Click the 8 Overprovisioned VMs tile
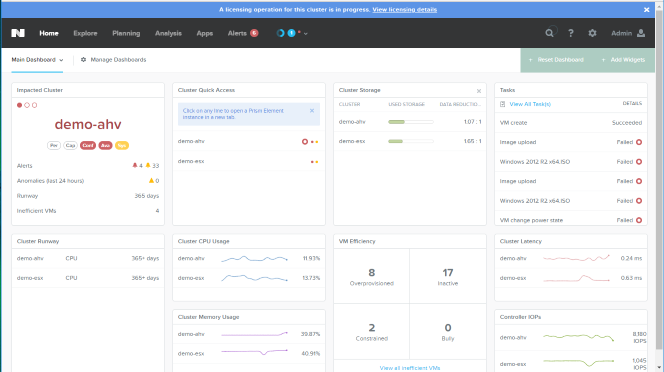664x372 pixels. click(371, 276)
